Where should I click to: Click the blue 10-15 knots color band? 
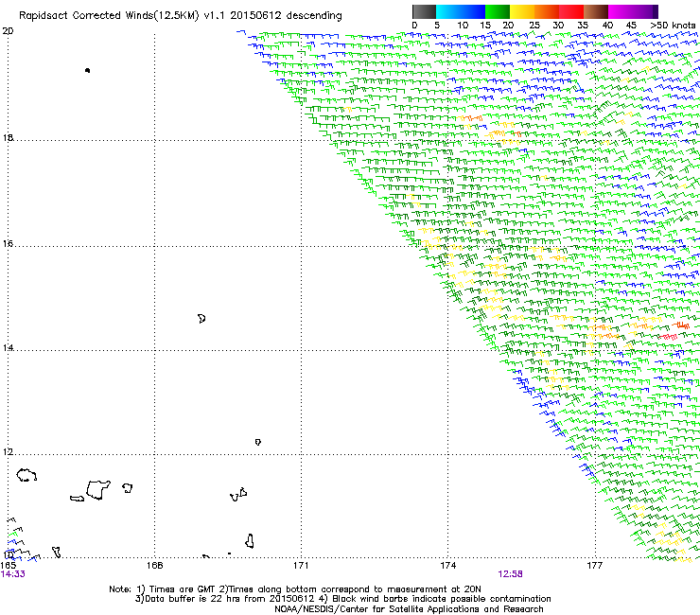pos(473,11)
